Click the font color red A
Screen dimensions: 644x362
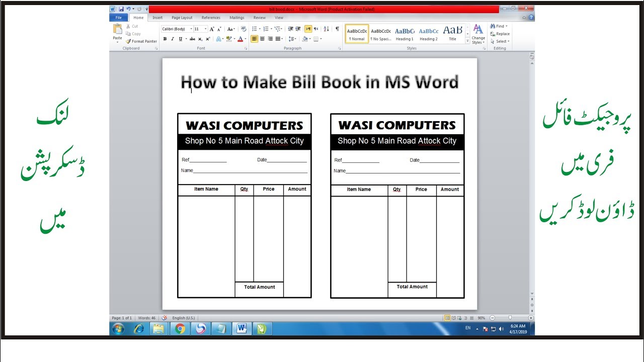click(240, 39)
